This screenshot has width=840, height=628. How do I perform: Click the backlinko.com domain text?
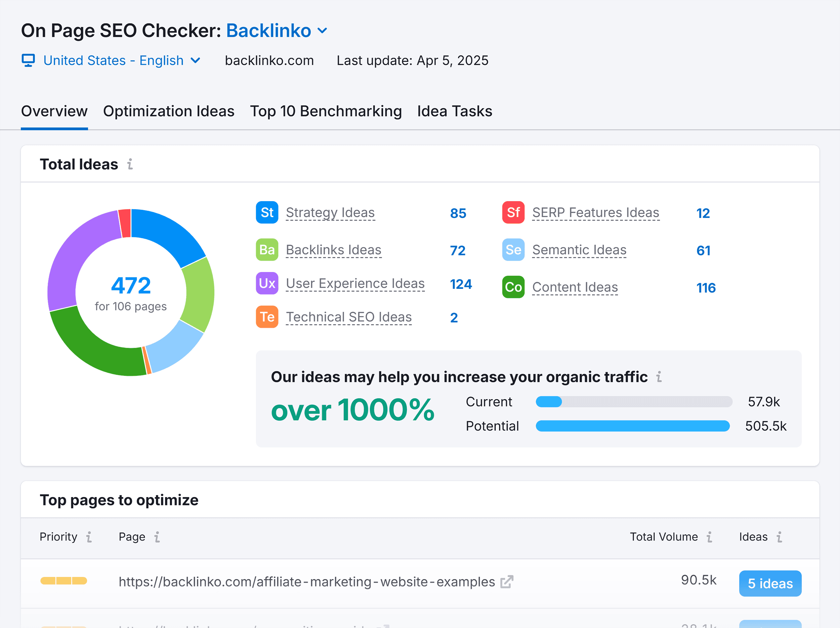point(269,60)
